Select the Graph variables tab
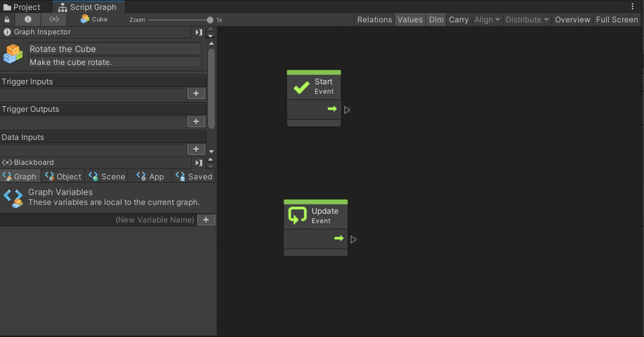This screenshot has height=337, width=644. point(20,176)
